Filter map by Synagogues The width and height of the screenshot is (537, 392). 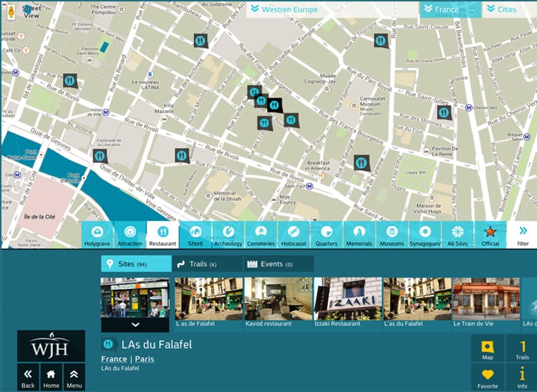click(x=425, y=235)
